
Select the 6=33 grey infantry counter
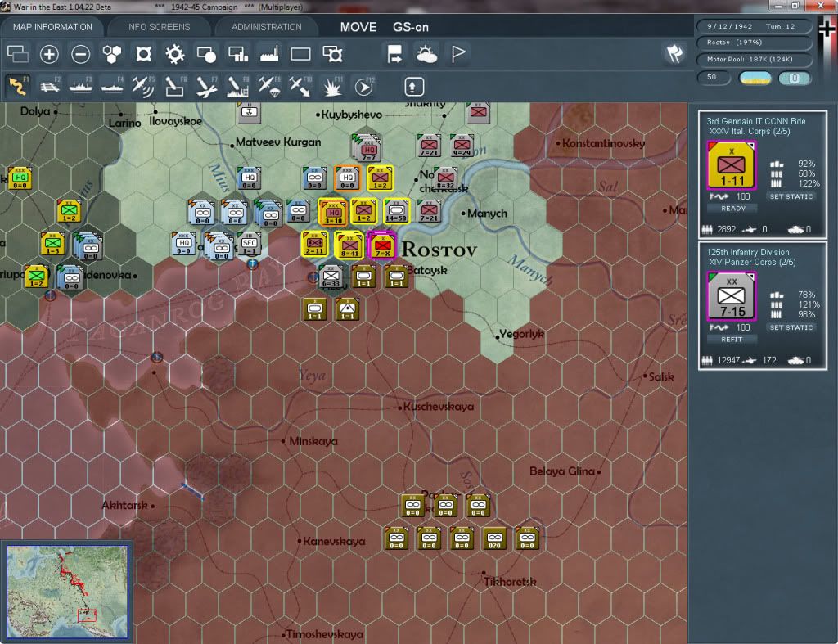331,277
